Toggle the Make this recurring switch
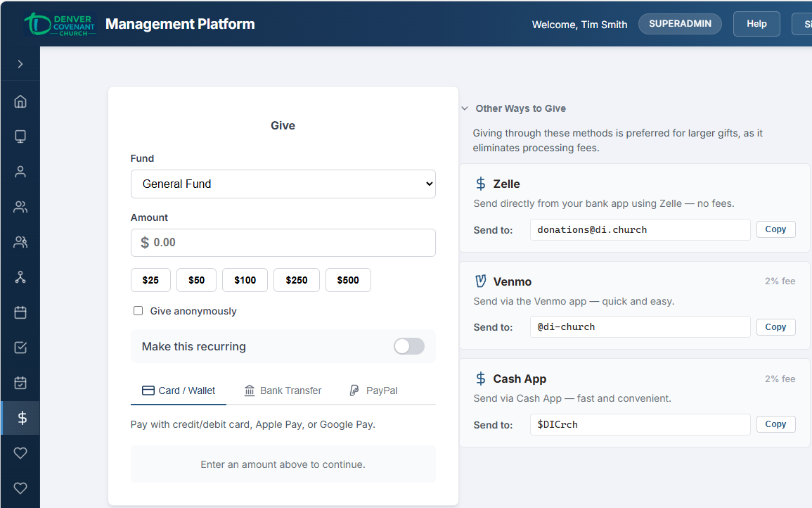 (408, 346)
